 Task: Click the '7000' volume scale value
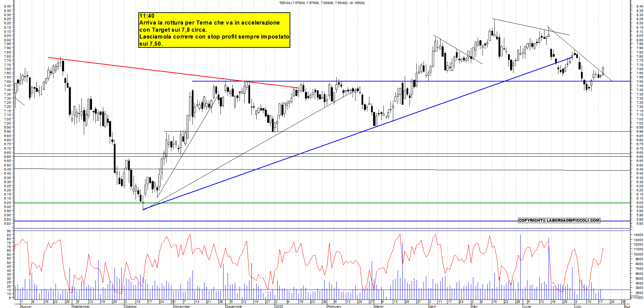(x=639, y=269)
